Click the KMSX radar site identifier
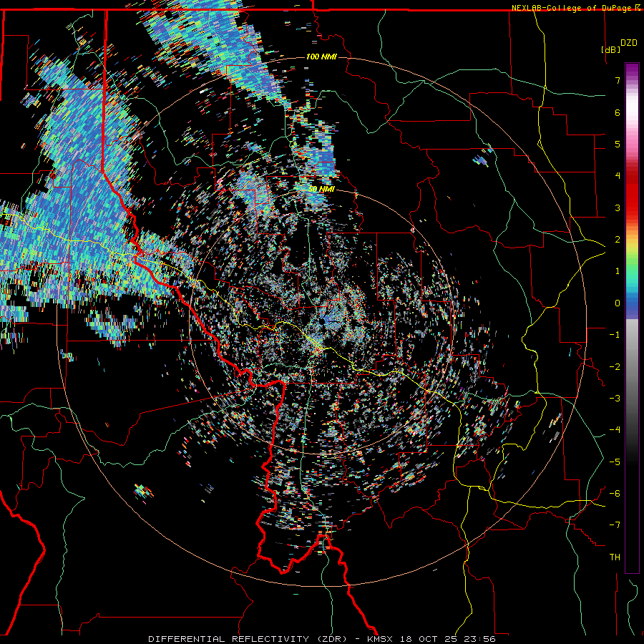 pyautogui.click(x=381, y=639)
